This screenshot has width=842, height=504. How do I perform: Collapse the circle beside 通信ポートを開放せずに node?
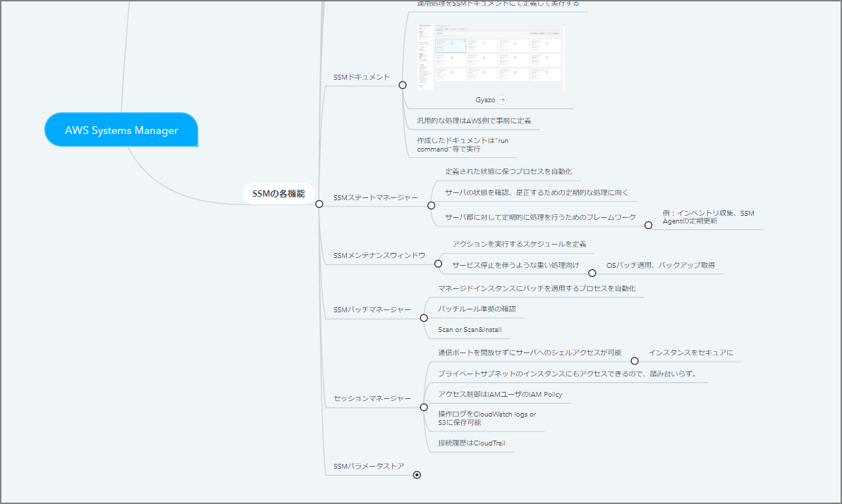tap(635, 360)
